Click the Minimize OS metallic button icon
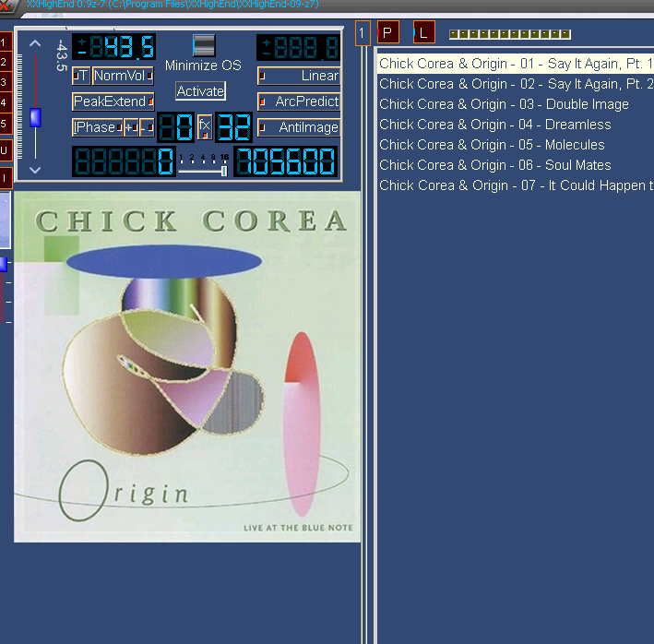The image size is (654, 644). 204,45
